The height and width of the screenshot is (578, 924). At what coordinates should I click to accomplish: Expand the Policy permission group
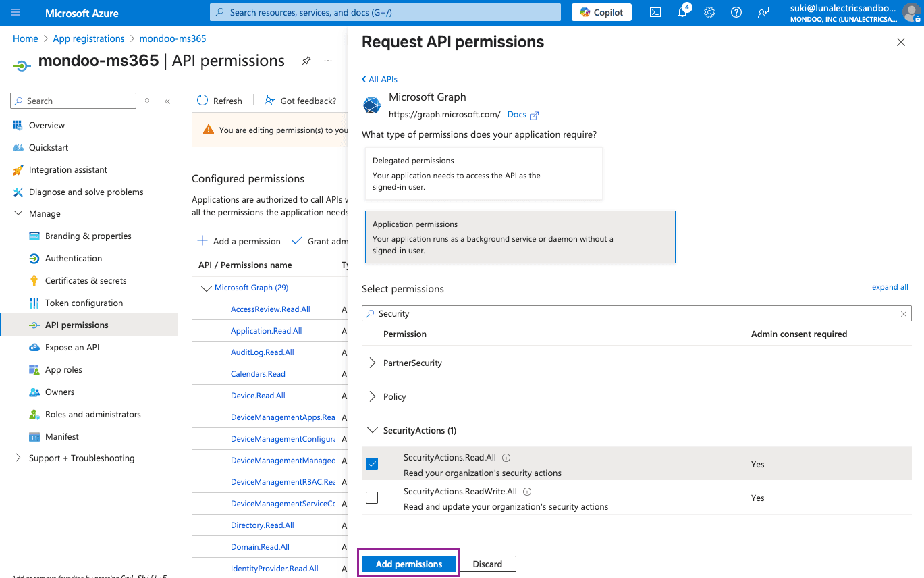point(372,396)
